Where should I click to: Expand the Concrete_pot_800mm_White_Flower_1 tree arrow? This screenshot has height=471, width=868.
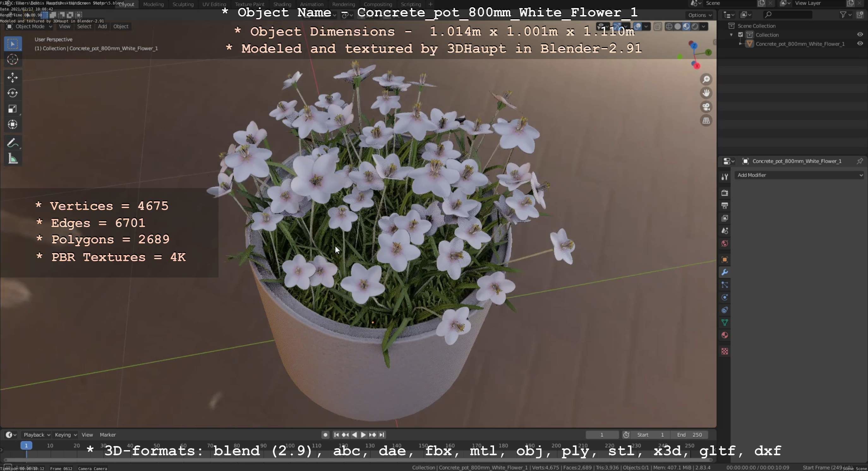tap(740, 44)
